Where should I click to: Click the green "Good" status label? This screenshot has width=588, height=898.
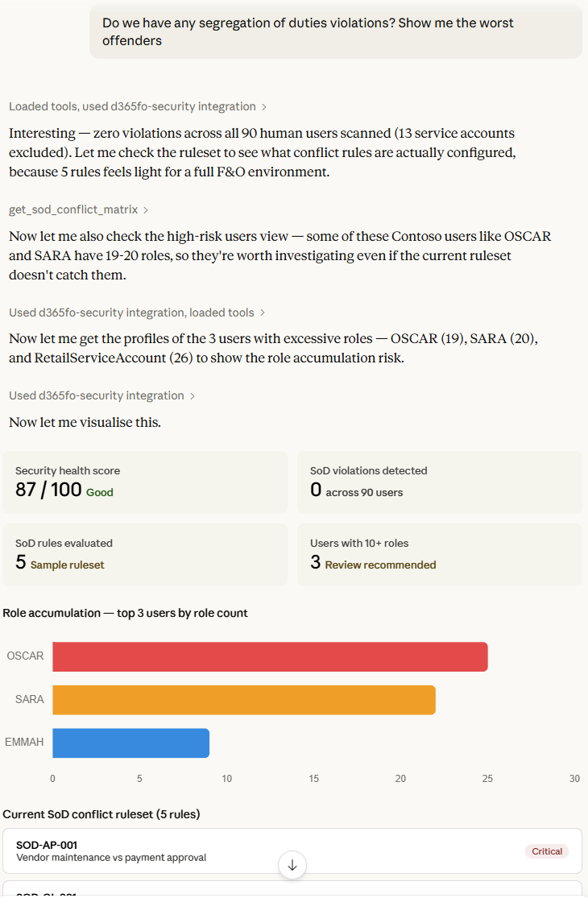tap(100, 492)
